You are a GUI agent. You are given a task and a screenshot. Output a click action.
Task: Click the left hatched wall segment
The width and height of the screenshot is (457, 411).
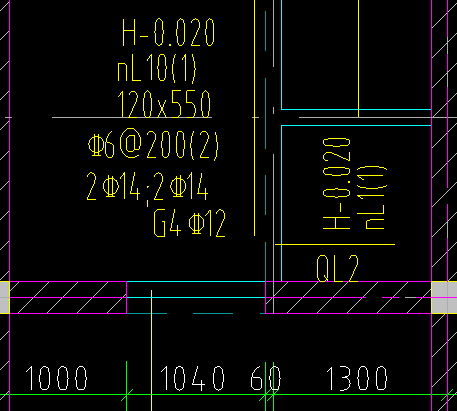coord(68,297)
